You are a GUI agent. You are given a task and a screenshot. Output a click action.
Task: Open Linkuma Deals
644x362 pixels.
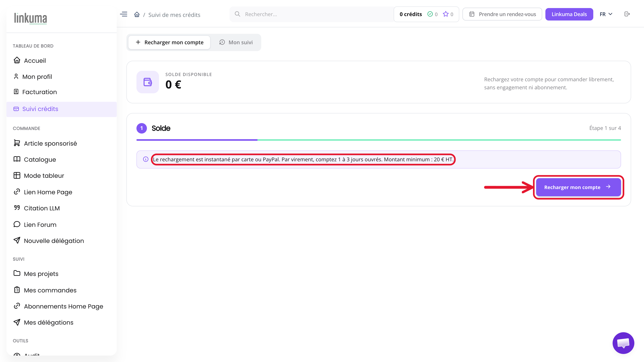[x=569, y=14]
